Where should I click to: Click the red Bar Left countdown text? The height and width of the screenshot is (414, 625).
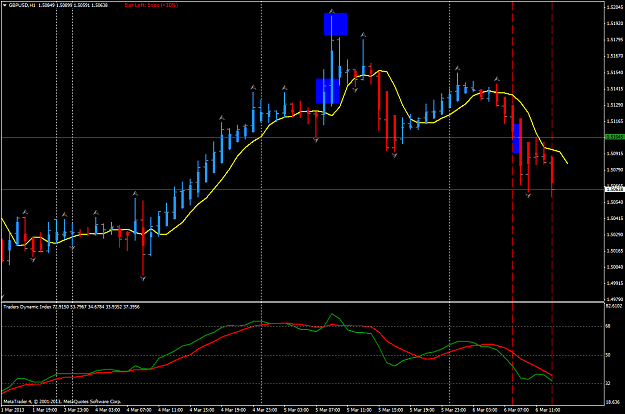coord(151,5)
